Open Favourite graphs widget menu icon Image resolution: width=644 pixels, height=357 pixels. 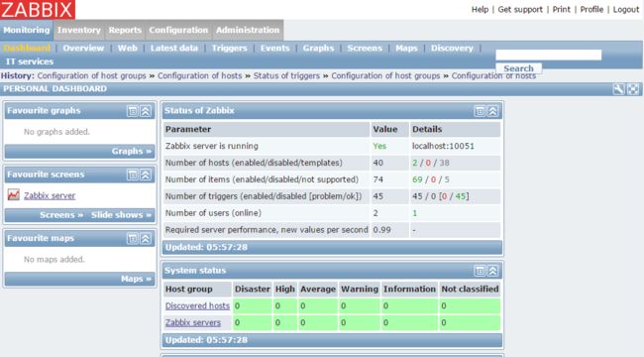click(x=132, y=111)
